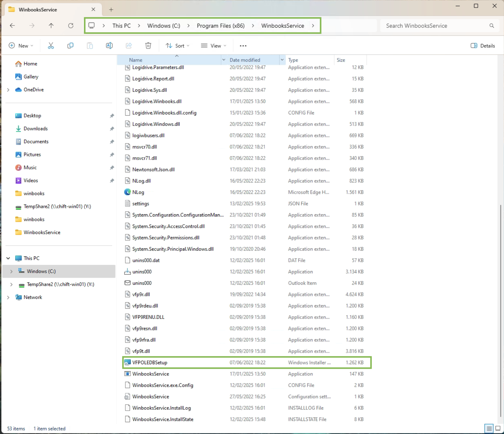504x434 pixels.
Task: Click Program Files (x86) in breadcrumb
Action: point(220,26)
